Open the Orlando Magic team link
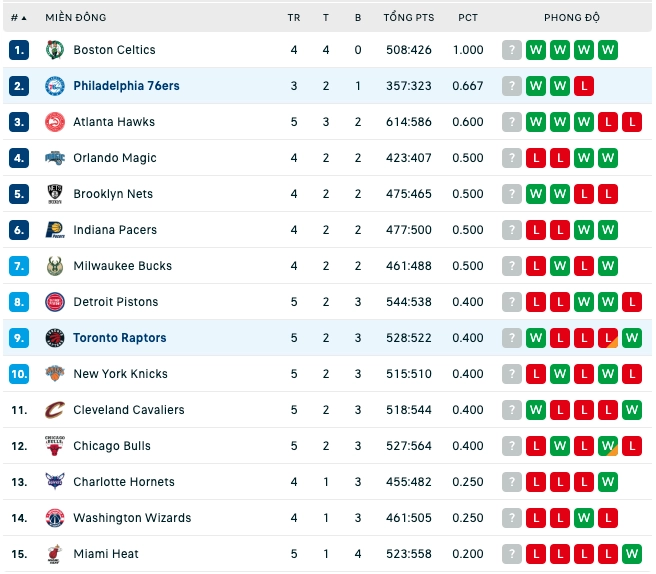This screenshot has width=656, height=574. click(x=115, y=158)
